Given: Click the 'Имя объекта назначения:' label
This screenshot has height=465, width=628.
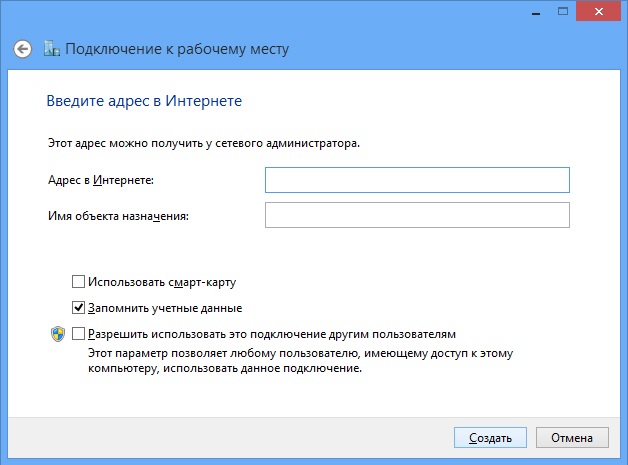Looking at the screenshot, I should pyautogui.click(x=118, y=215).
